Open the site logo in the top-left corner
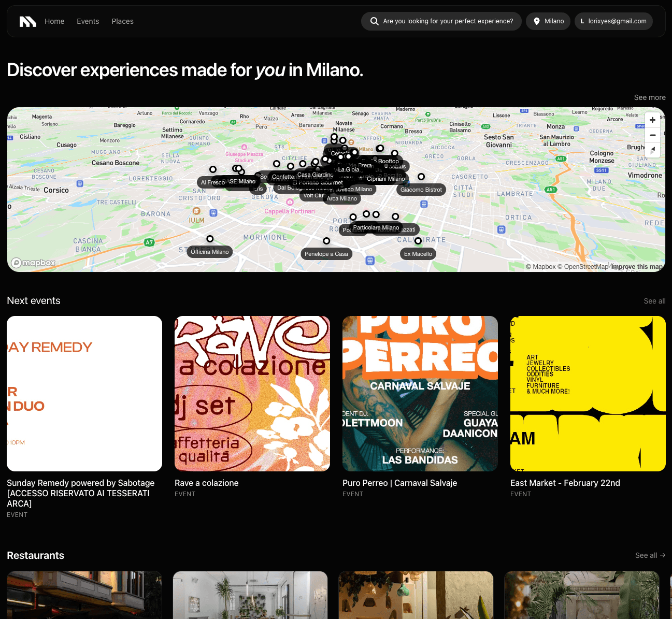672x619 pixels. 27,21
